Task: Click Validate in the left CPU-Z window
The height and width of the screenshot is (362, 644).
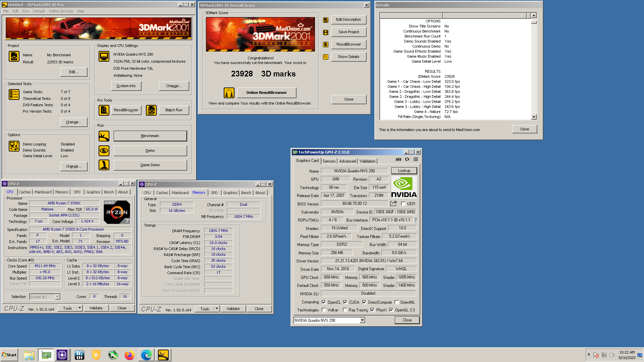Action: point(96,308)
